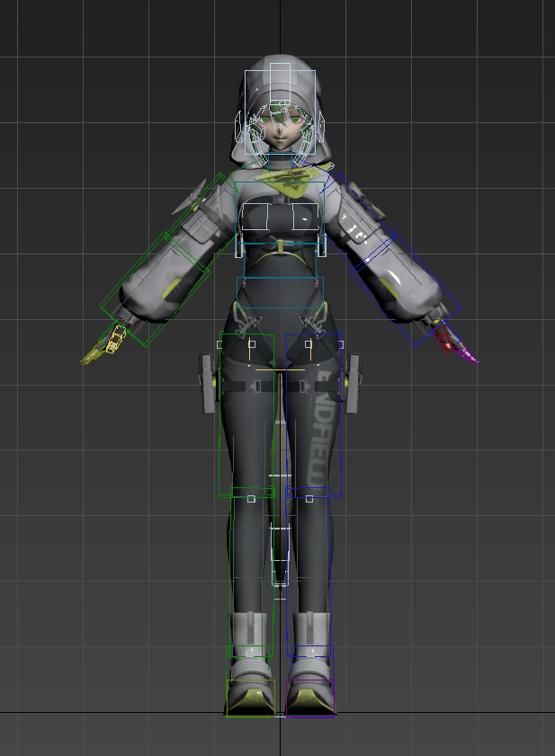Select the purple-outlined toe bone
The image size is (555, 756).
[309, 698]
